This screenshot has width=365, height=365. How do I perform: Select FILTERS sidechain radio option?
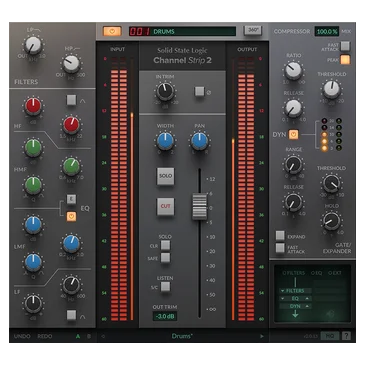pyautogui.click(x=293, y=273)
